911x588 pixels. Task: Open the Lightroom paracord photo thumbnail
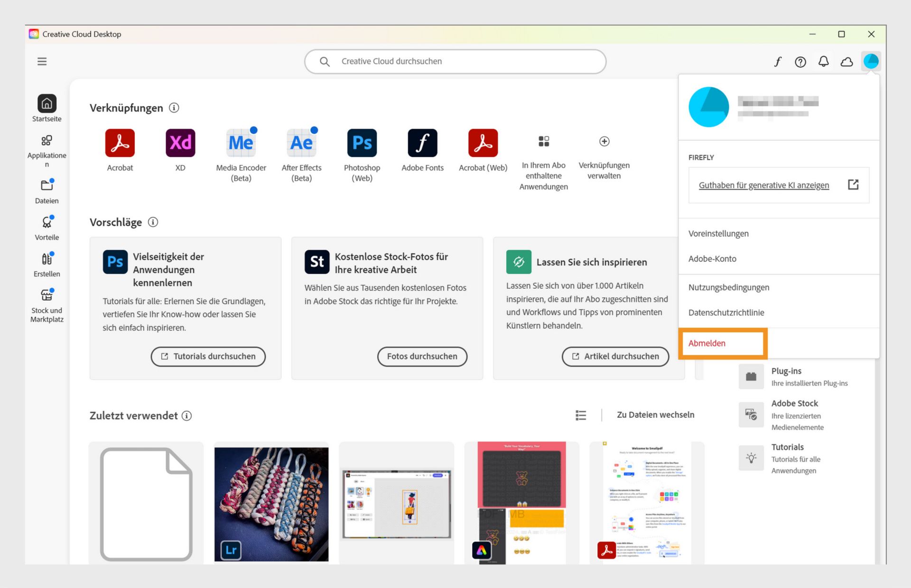pos(271,504)
